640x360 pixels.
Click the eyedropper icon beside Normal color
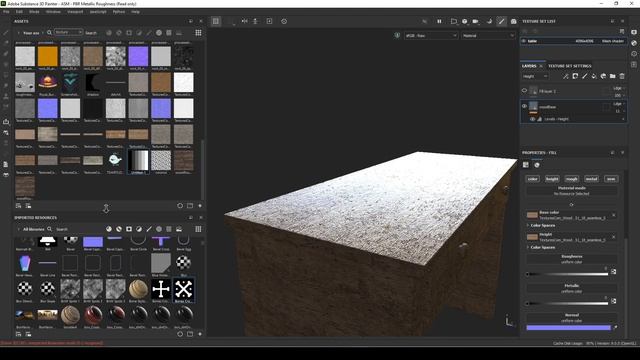click(615, 327)
